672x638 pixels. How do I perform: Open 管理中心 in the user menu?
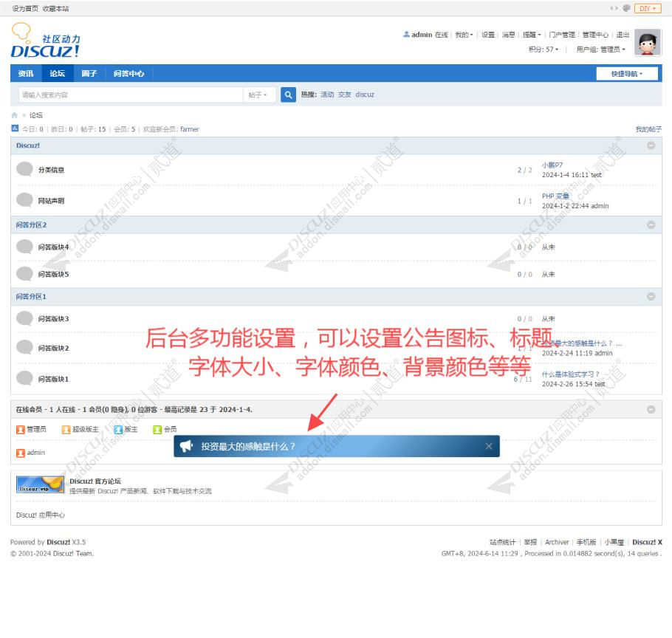coord(595,35)
